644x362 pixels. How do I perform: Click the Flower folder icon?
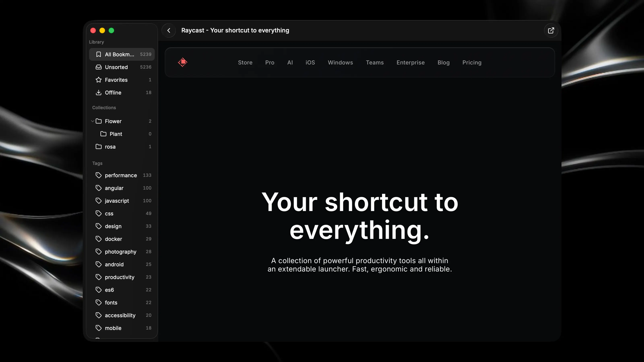[98, 121]
